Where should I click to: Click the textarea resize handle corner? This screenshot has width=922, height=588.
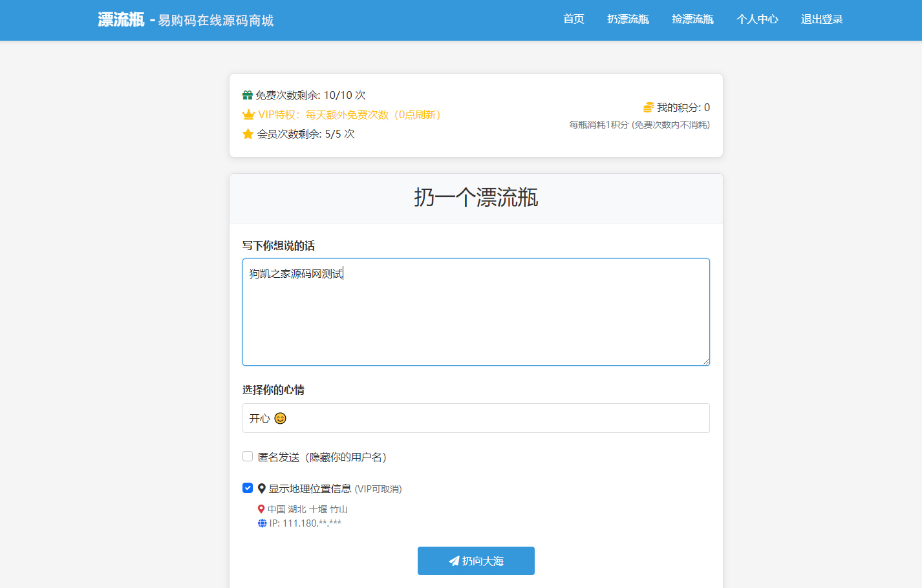coord(706,362)
